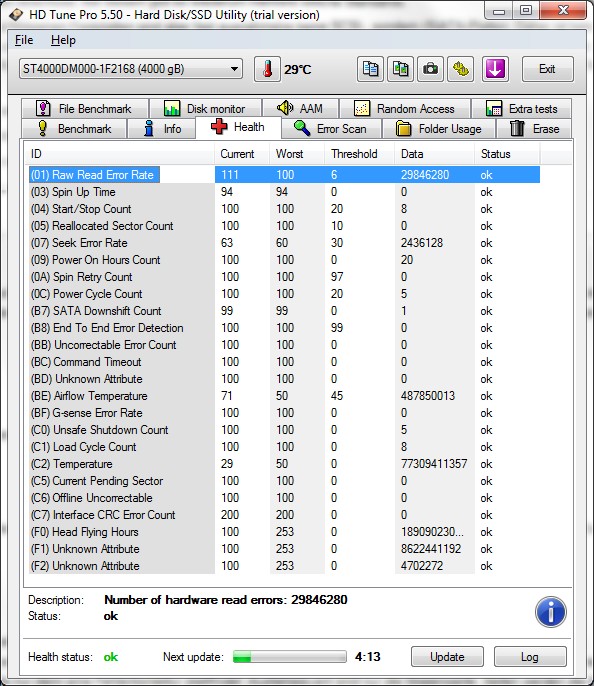Switch to the AAM tab
The width and height of the screenshot is (594, 686).
click(300, 108)
